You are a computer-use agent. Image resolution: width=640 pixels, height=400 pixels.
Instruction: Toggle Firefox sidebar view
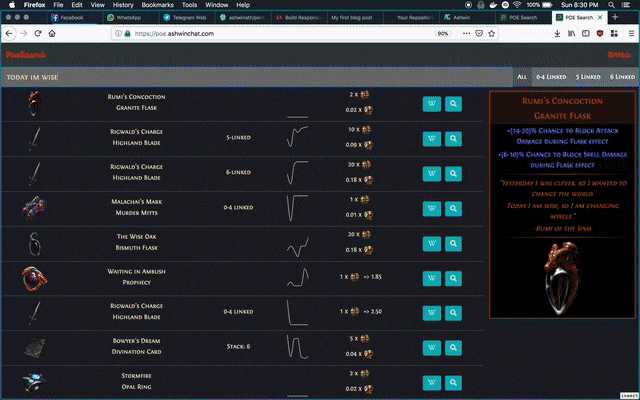click(x=586, y=33)
